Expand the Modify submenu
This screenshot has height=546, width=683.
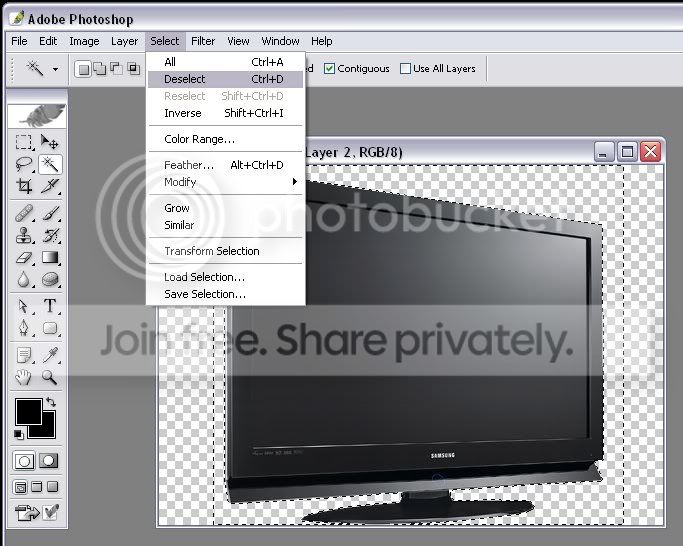tap(225, 182)
